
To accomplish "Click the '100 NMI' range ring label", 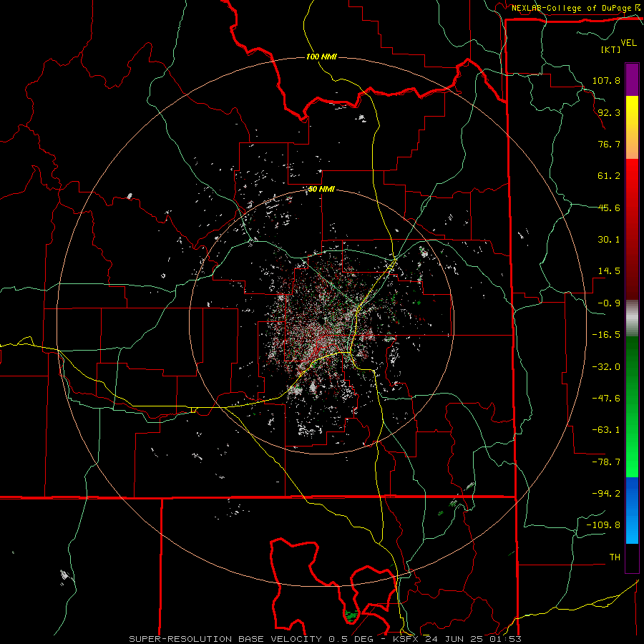I will [x=321, y=57].
